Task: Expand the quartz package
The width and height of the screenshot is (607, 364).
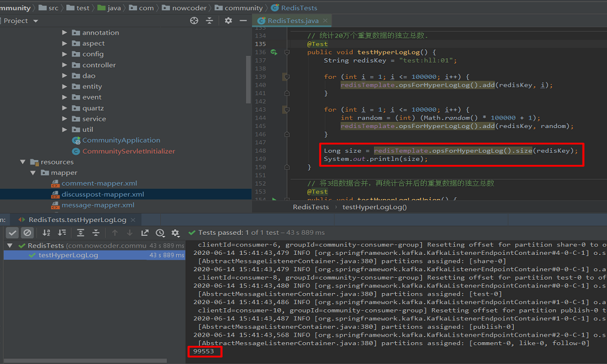Action: coord(65,108)
